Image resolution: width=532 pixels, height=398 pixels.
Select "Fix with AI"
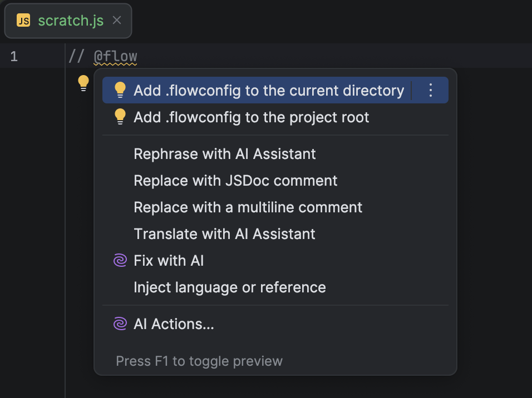click(x=169, y=260)
